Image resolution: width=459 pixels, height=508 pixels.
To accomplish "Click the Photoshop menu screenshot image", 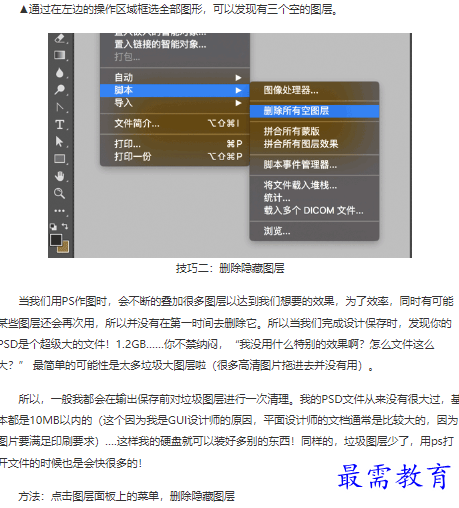I will pos(230,145).
